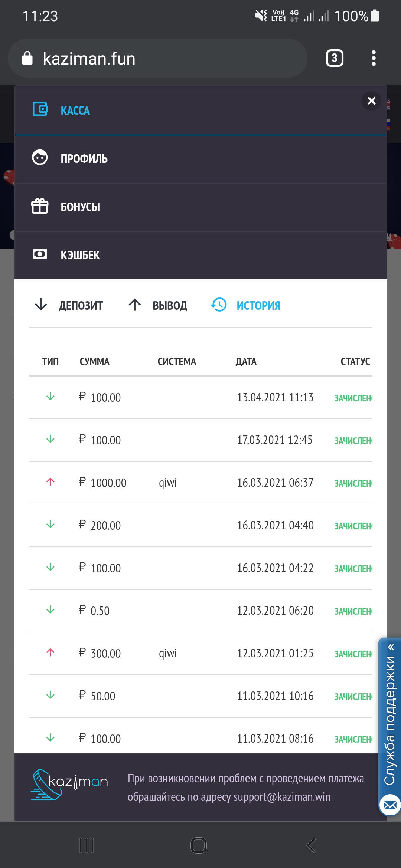Click the Статус column header

(x=355, y=361)
